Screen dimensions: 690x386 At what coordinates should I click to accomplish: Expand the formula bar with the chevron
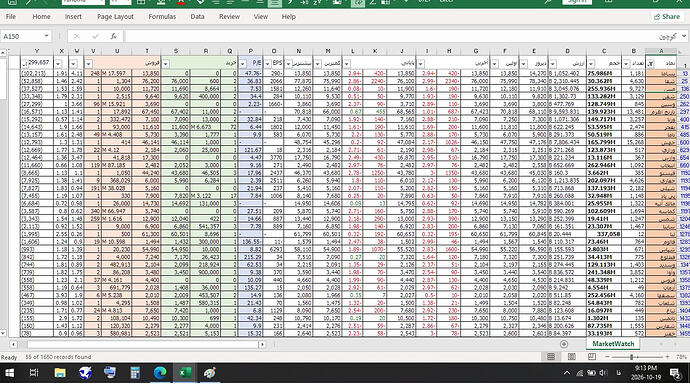tap(684, 36)
